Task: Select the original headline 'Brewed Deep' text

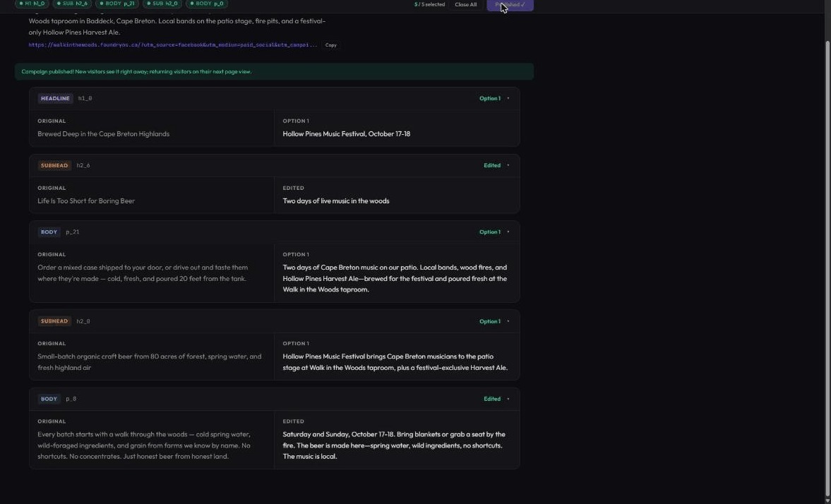Action: [103, 134]
